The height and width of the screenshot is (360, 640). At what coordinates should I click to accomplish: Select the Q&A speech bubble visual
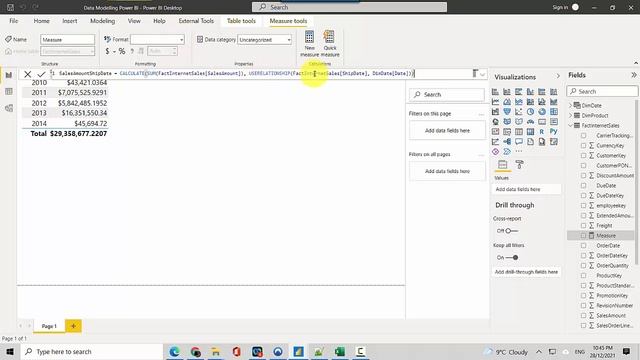pyautogui.click(x=518, y=142)
